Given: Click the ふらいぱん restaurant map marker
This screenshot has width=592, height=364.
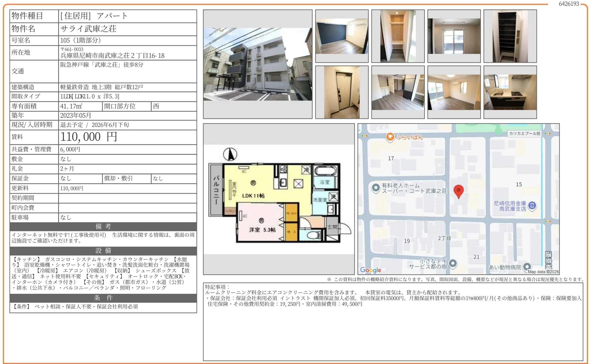Looking at the screenshot, I should (390, 137).
